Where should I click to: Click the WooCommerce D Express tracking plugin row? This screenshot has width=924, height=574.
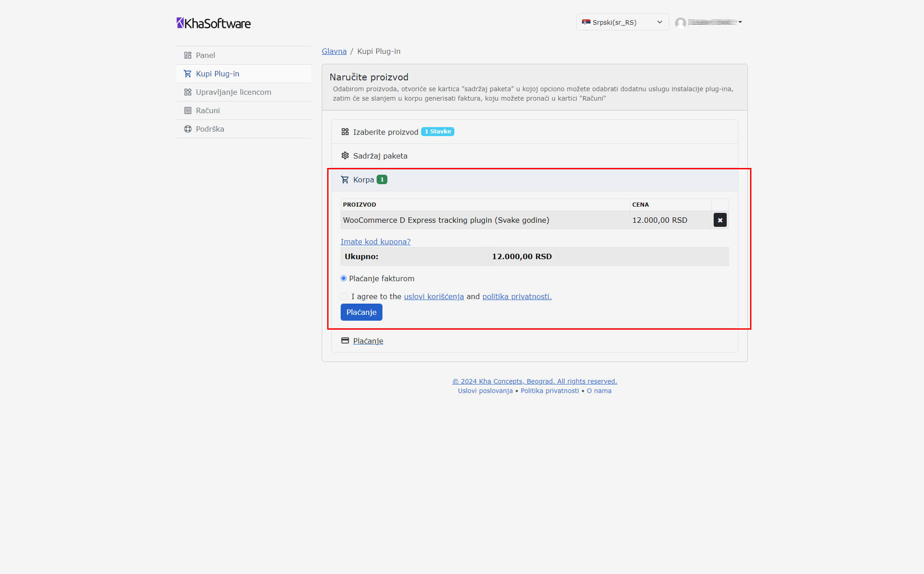pos(535,220)
